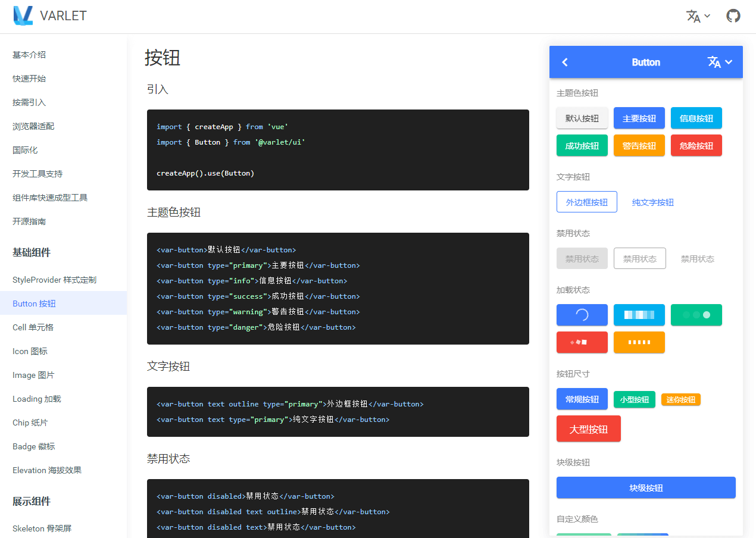Click the header language translate icon
The width and height of the screenshot is (756, 538).
(693, 16)
